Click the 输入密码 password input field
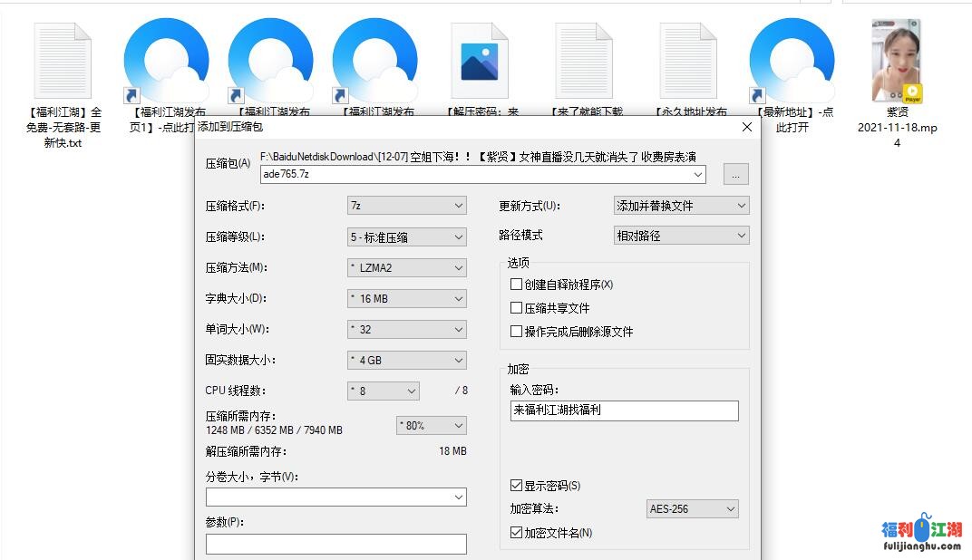The width and height of the screenshot is (972, 560). point(624,410)
